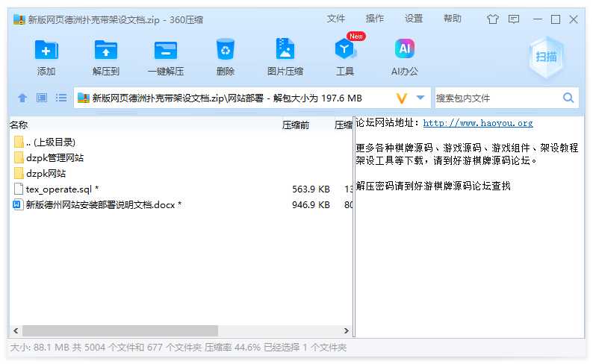This screenshot has height=364, width=593.
Task: Sort by the 名称 column header
Action: click(x=19, y=125)
